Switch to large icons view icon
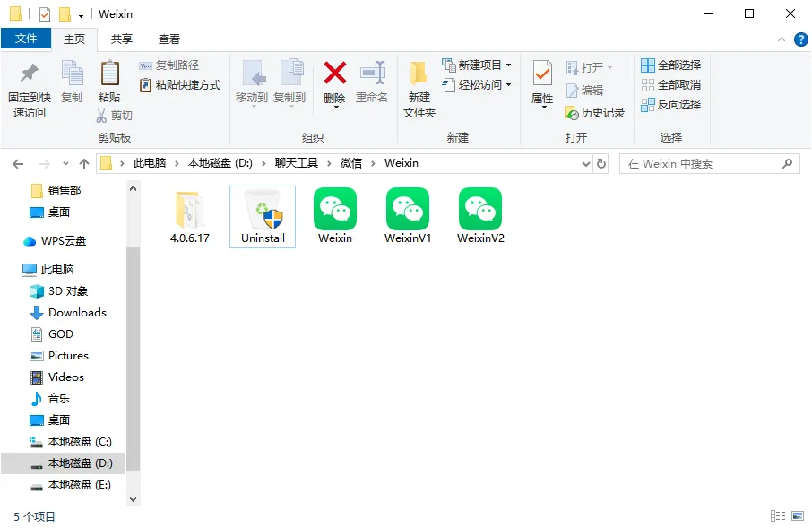 click(x=798, y=516)
